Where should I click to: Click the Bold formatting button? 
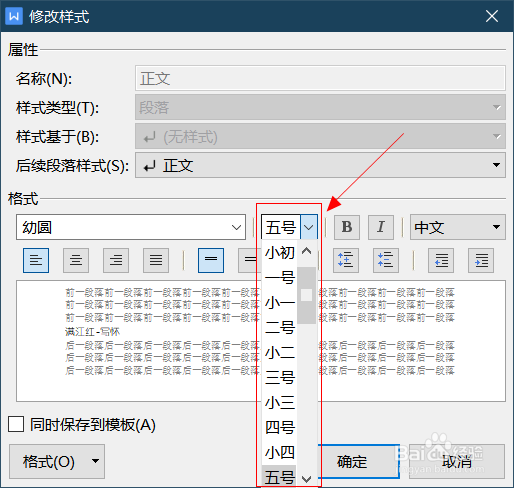pos(347,227)
